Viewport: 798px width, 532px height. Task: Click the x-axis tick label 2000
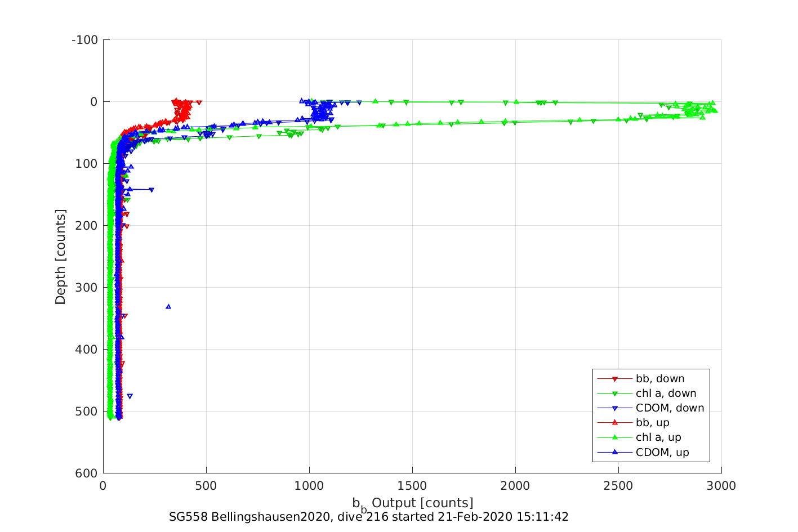[x=515, y=486]
